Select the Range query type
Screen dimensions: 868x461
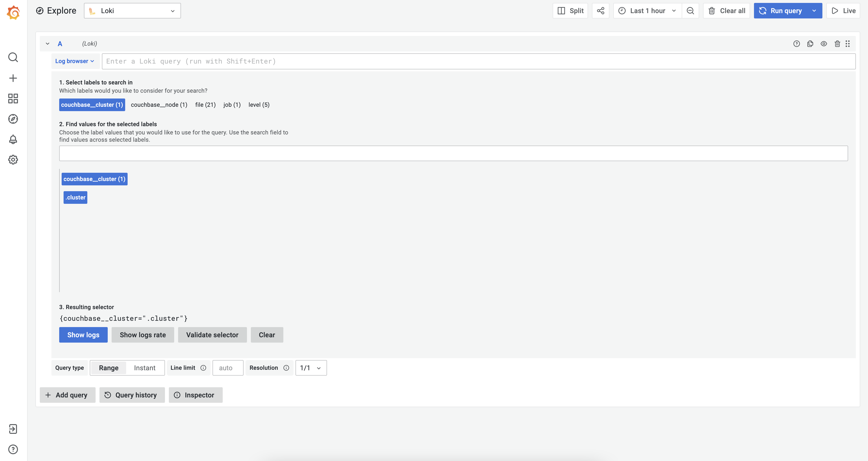108,368
